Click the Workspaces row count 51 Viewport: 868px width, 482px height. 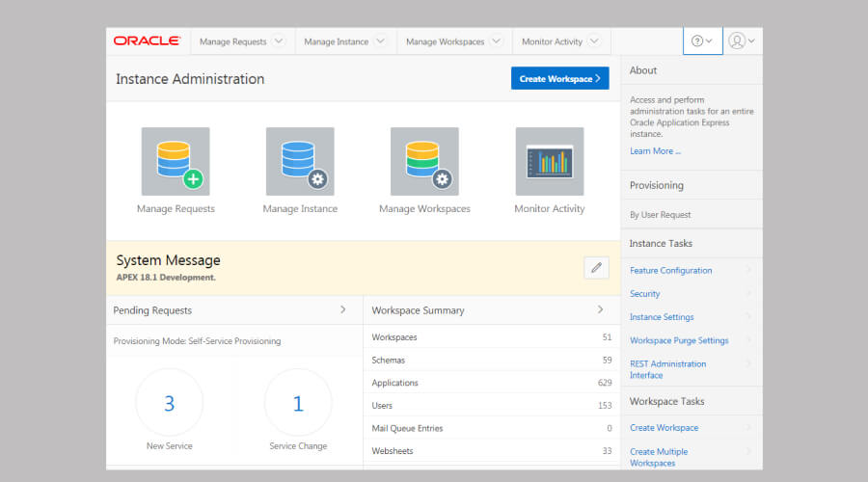(x=607, y=337)
